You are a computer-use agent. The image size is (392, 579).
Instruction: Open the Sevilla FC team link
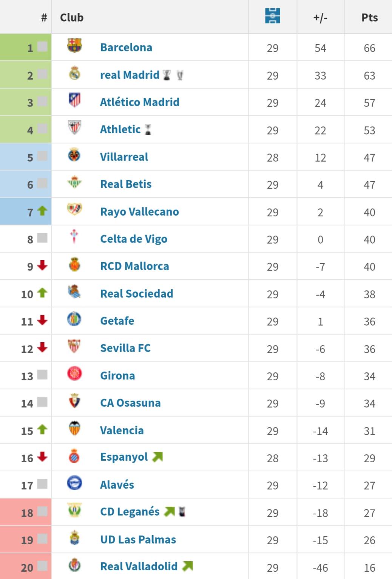[x=125, y=348]
